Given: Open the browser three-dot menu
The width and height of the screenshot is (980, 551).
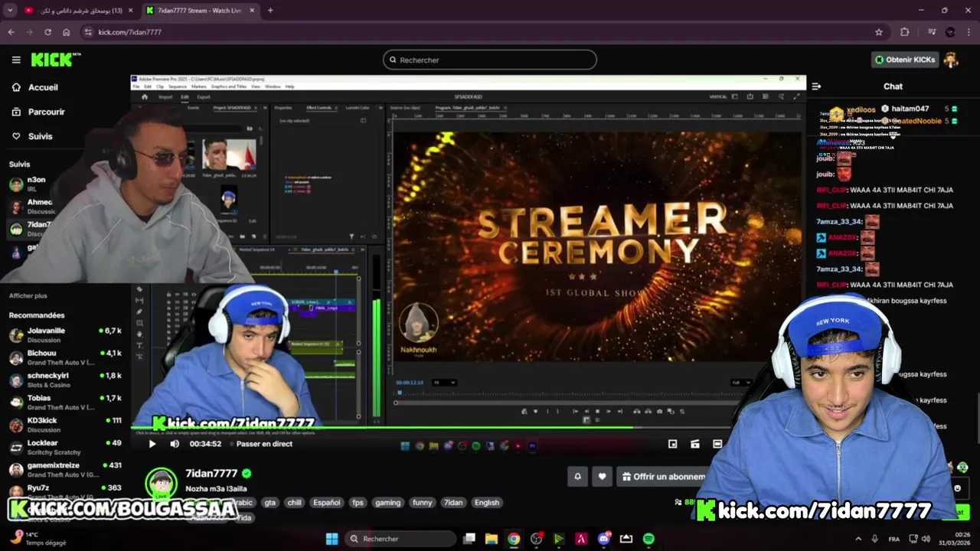Looking at the screenshot, I should [x=968, y=32].
